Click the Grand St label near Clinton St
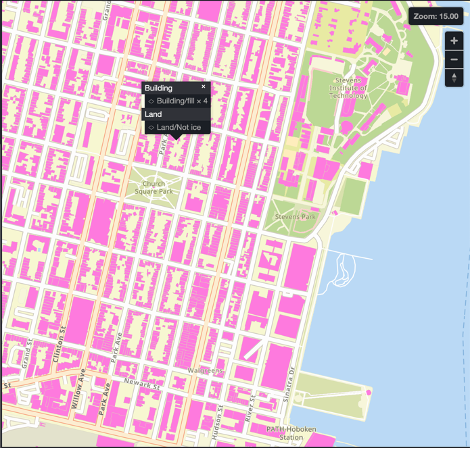 point(27,354)
